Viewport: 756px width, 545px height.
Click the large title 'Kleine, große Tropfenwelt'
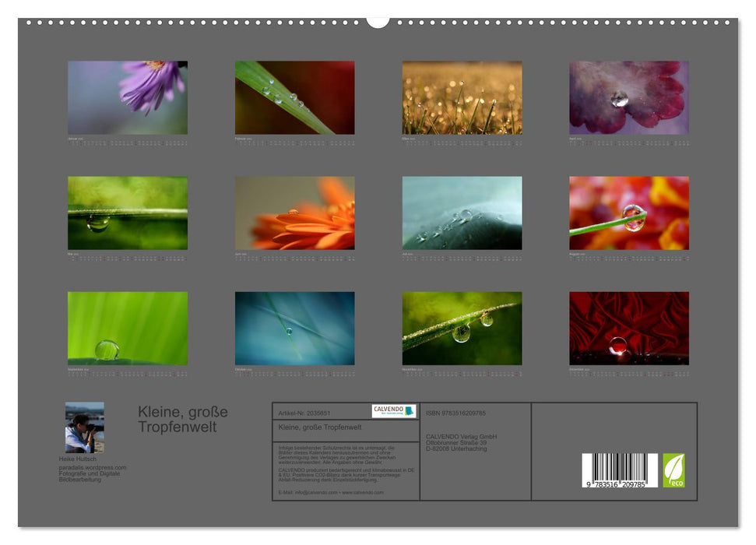tap(183, 419)
